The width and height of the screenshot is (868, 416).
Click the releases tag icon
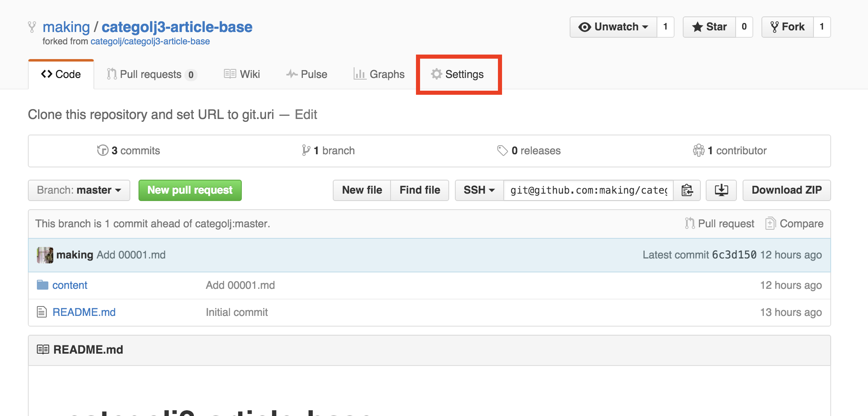pyautogui.click(x=502, y=151)
